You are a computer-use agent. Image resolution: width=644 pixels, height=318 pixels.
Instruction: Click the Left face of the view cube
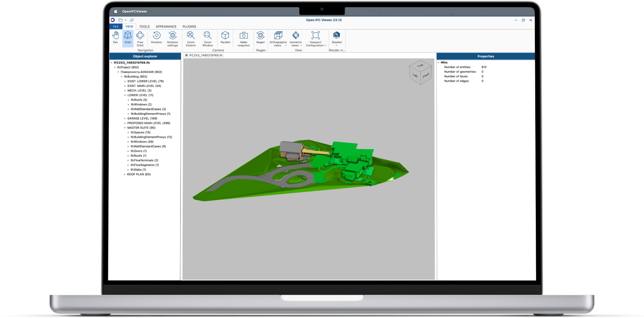[x=415, y=75]
